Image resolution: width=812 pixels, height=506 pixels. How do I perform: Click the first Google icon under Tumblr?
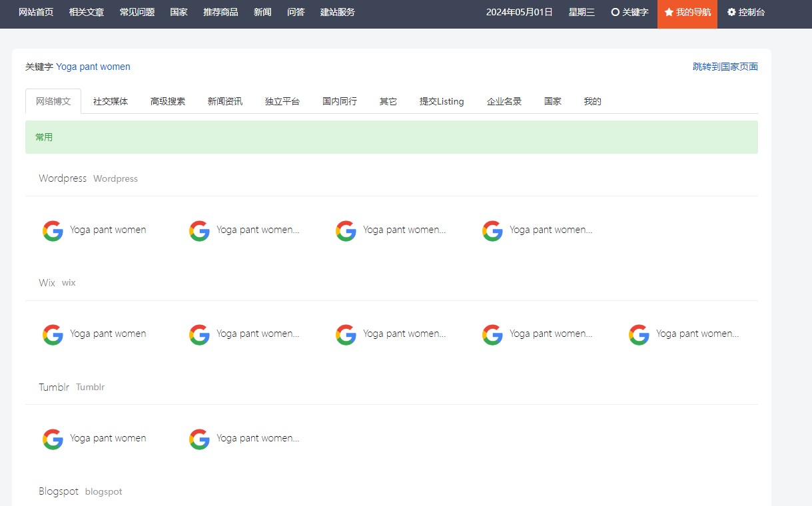pos(53,439)
